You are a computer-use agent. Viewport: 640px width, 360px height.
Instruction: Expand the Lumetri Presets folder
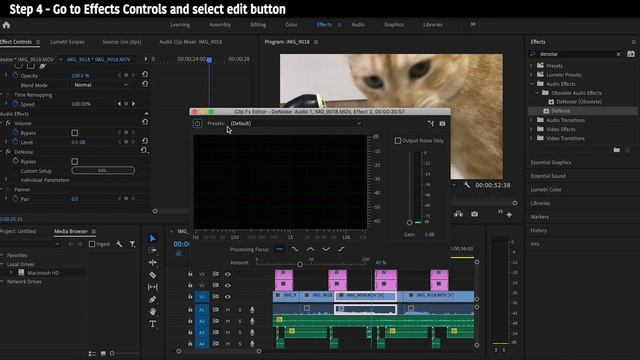point(531,75)
